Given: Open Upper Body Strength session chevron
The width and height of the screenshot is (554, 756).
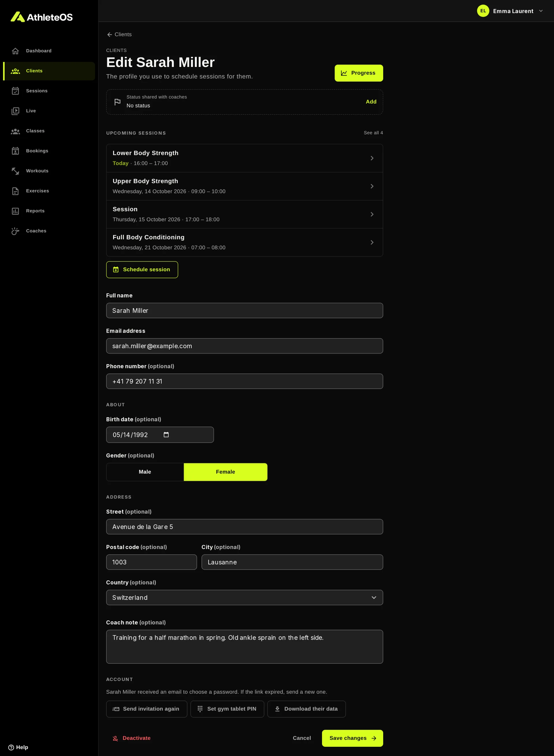Looking at the screenshot, I should point(372,186).
